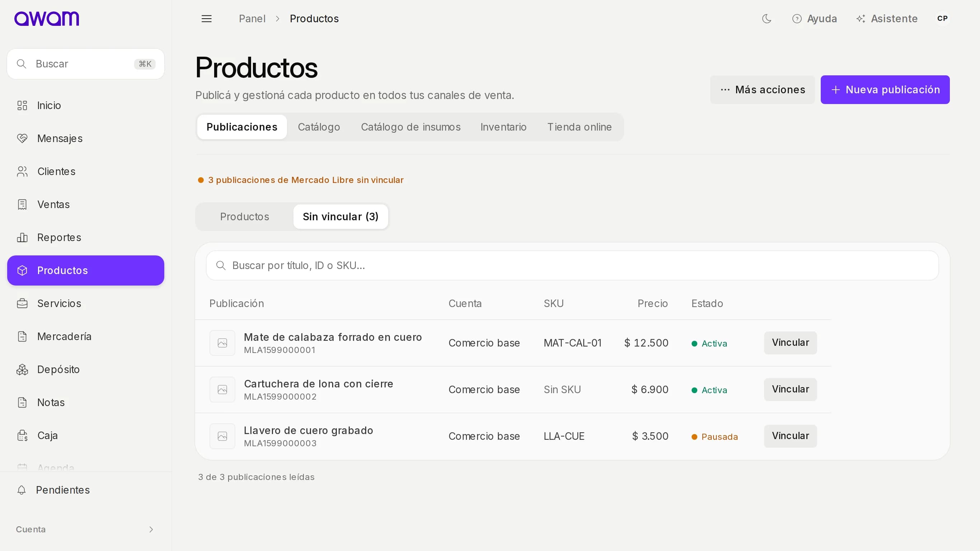Image resolution: width=980 pixels, height=551 pixels.
Task: Switch to the Catálogo tab
Action: tap(319, 127)
